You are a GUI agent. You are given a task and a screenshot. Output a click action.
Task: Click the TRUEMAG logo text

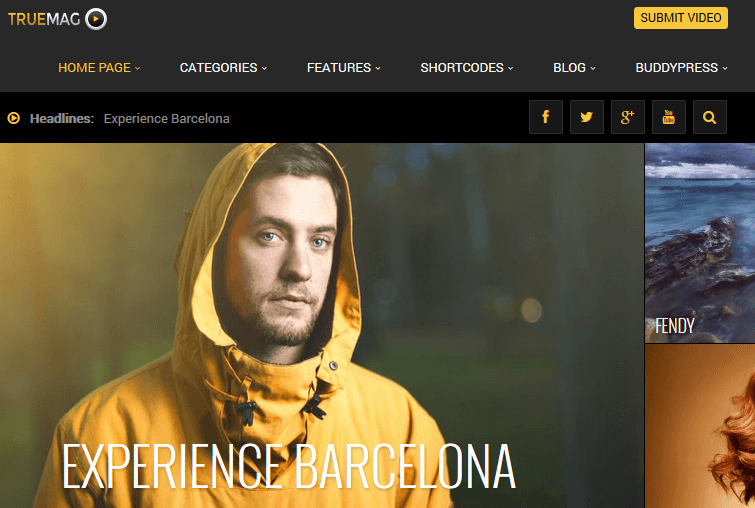click(44, 19)
